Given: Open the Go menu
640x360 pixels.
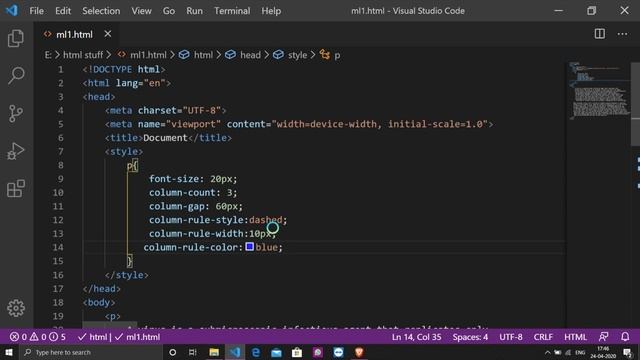Looking at the screenshot, I should point(169,11).
